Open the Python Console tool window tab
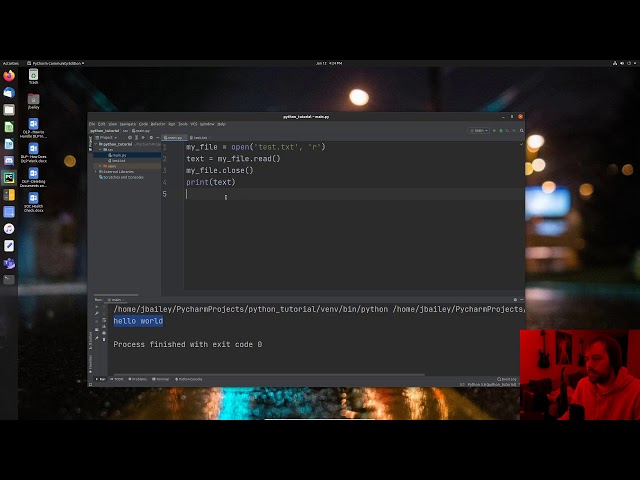Screen dimensions: 640x480 [x=188, y=379]
